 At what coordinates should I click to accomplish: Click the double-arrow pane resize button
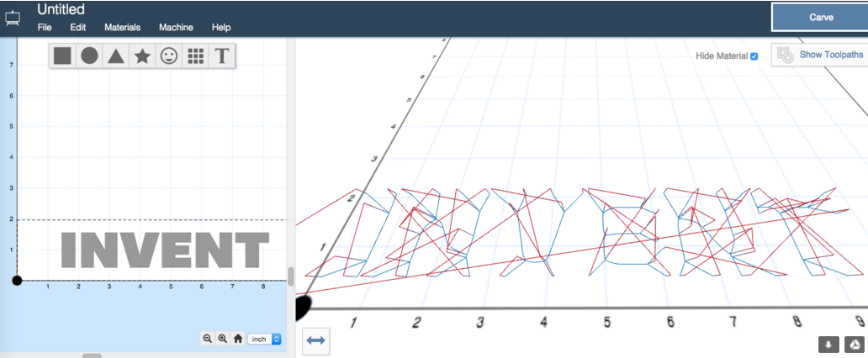coord(316,340)
